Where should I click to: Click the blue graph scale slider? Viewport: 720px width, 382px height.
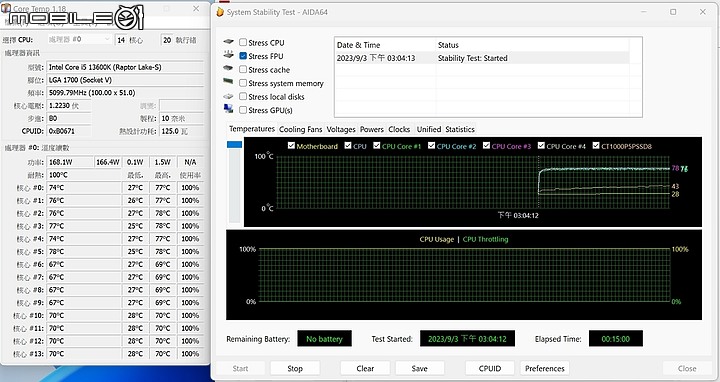(x=234, y=145)
